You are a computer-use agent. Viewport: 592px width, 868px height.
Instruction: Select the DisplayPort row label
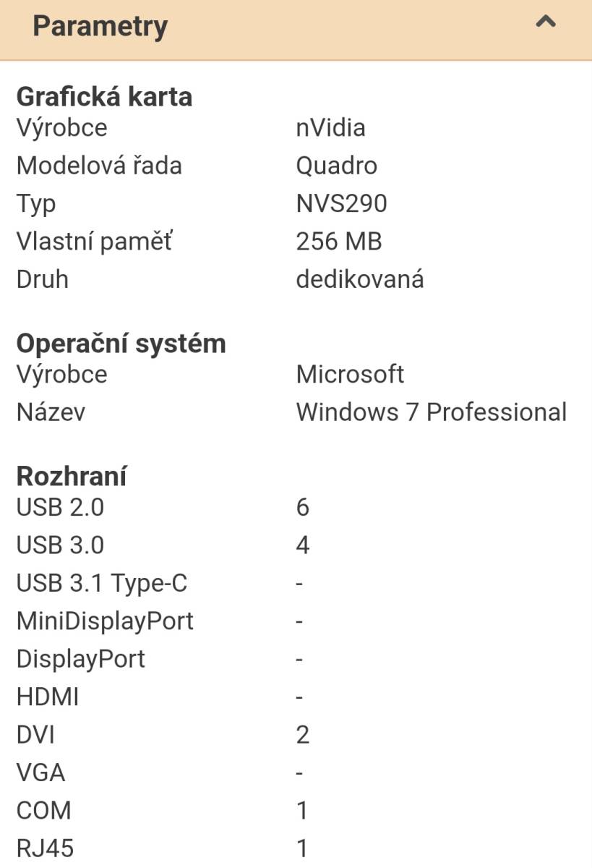[x=80, y=659]
